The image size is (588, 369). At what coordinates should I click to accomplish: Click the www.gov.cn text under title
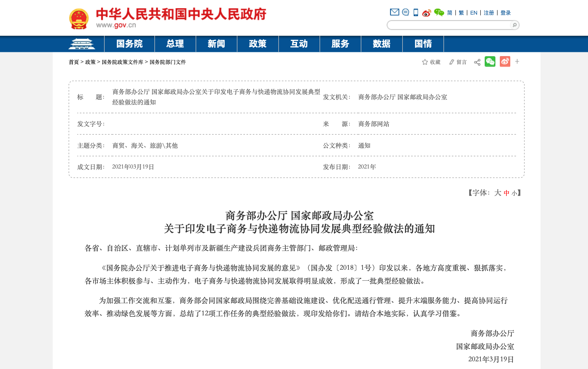click(x=116, y=25)
